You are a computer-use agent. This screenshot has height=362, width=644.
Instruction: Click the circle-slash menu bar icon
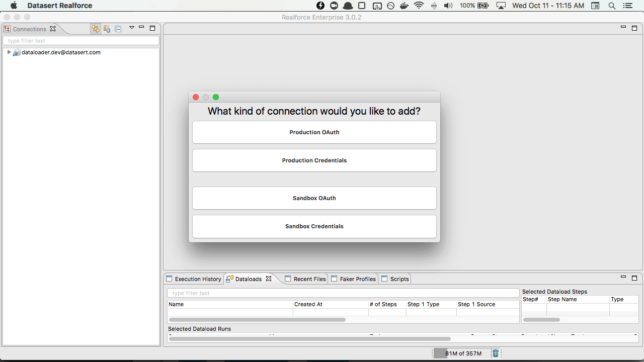(390, 6)
